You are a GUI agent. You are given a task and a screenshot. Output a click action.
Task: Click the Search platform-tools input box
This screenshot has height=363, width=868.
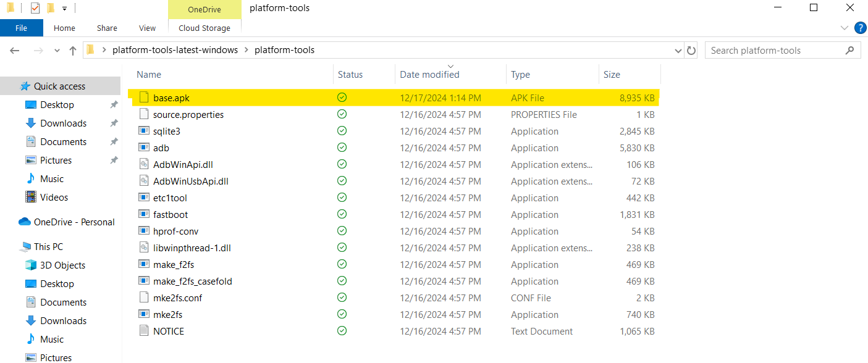click(x=783, y=51)
